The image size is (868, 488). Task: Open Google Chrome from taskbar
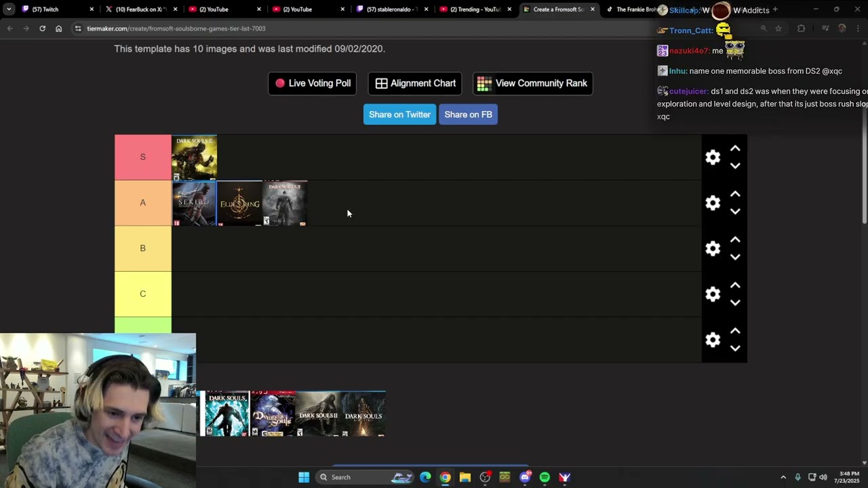pyautogui.click(x=445, y=477)
